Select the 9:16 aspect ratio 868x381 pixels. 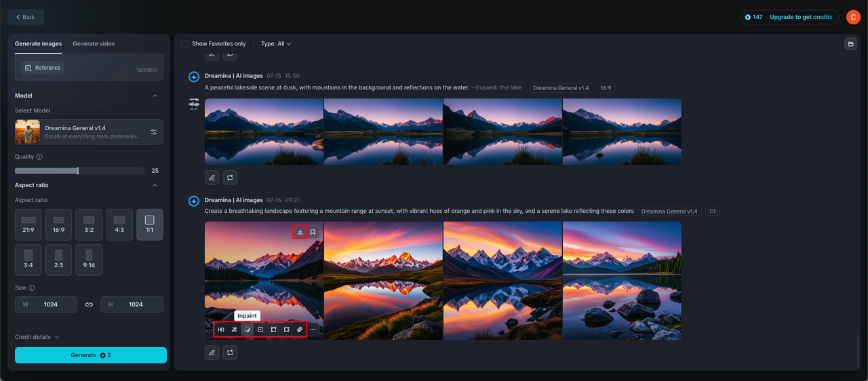coord(89,260)
